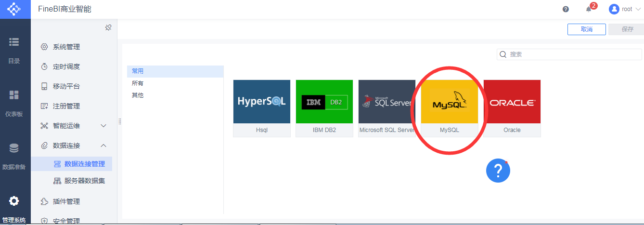Click the 数据连接 paperclip icon

click(44, 146)
